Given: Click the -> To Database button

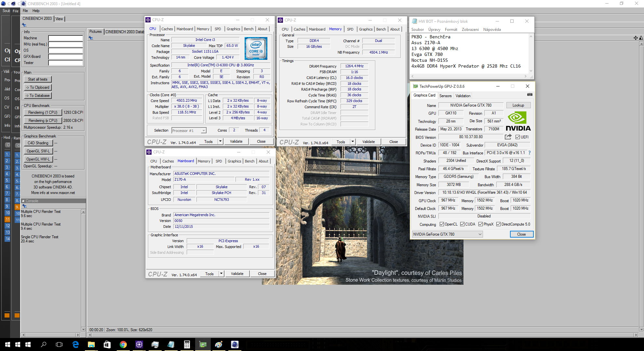Looking at the screenshot, I should click(37, 96).
